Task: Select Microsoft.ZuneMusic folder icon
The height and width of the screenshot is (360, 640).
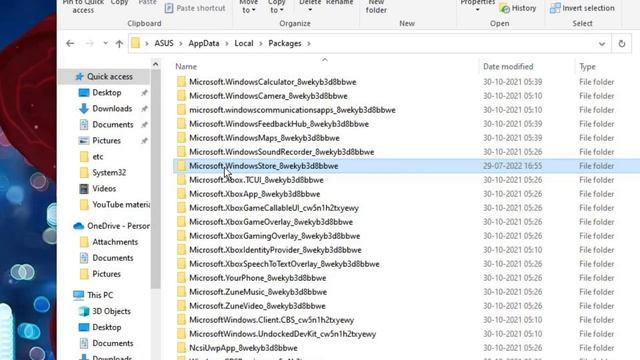Action: [181, 292]
